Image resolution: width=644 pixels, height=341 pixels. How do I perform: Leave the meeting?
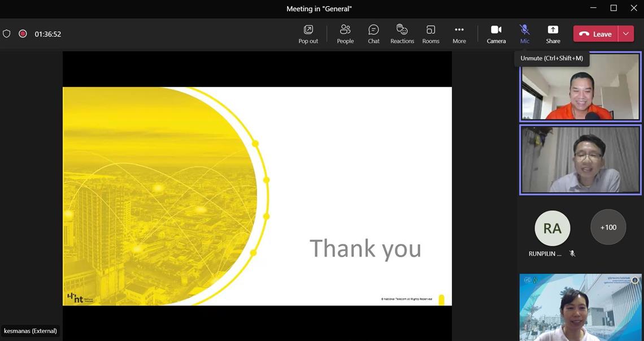click(595, 34)
